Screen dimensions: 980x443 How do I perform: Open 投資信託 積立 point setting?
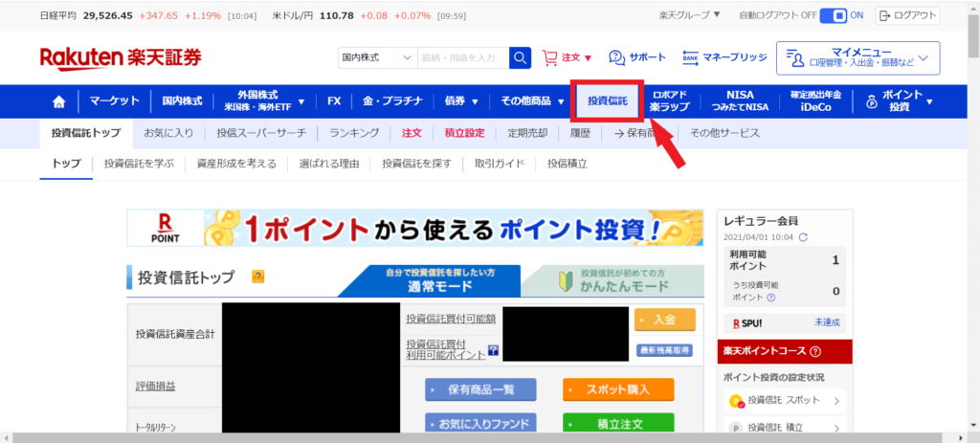[x=785, y=427]
